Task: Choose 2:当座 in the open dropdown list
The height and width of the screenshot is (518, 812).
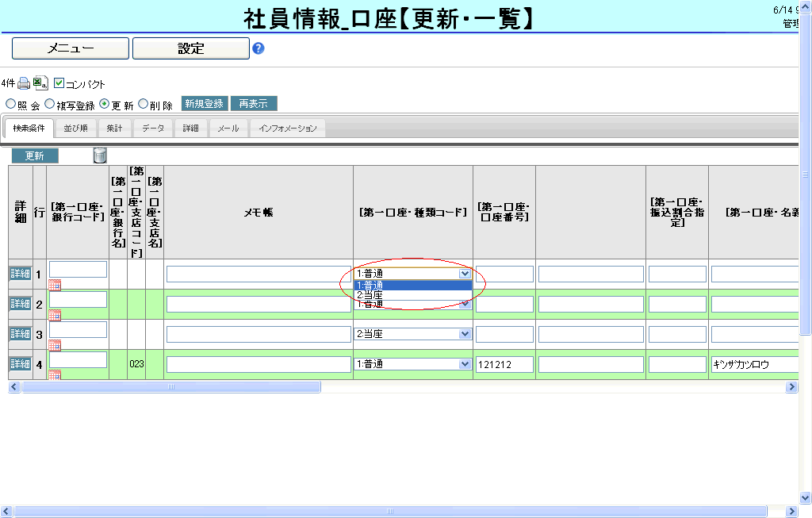Action: click(412, 295)
